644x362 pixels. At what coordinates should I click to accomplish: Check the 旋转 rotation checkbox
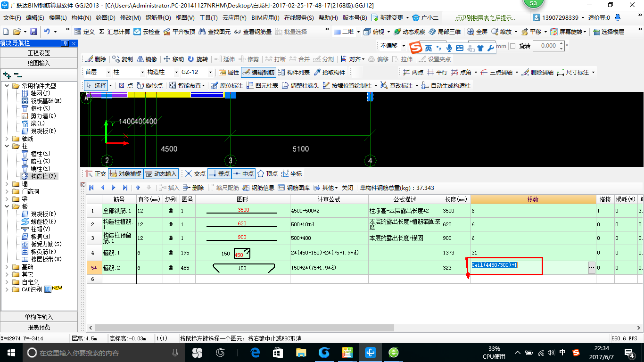(x=513, y=46)
